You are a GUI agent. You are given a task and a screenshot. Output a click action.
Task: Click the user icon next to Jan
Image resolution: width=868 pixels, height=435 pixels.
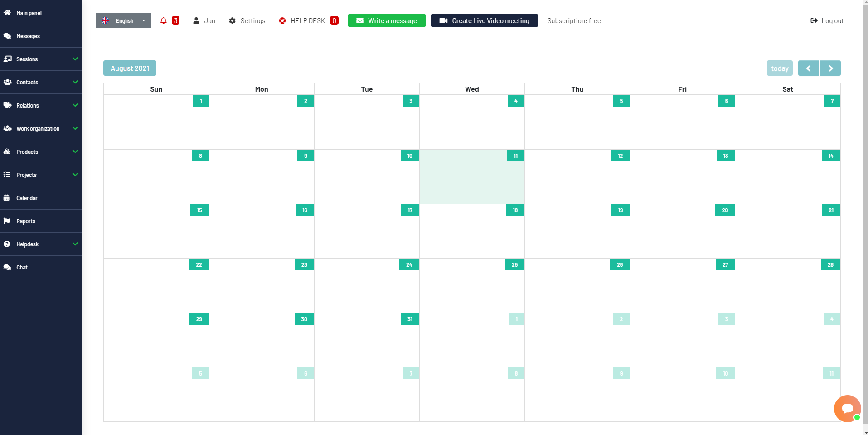[196, 20]
